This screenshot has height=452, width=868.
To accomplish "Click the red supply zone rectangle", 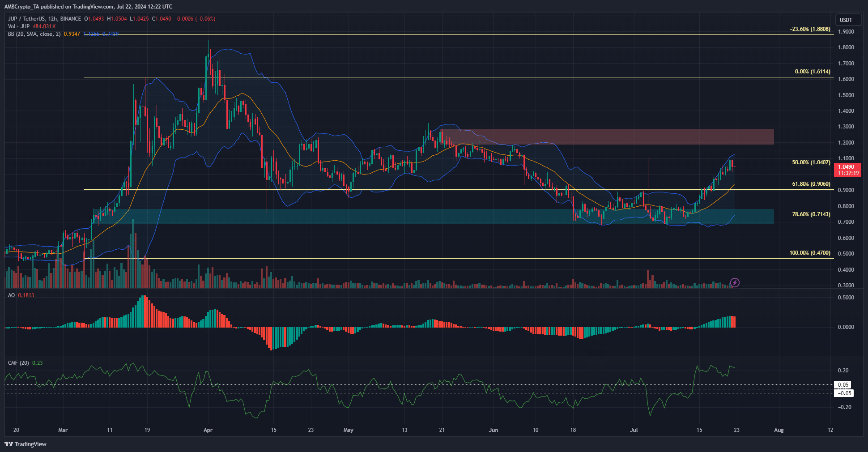I will point(607,137).
